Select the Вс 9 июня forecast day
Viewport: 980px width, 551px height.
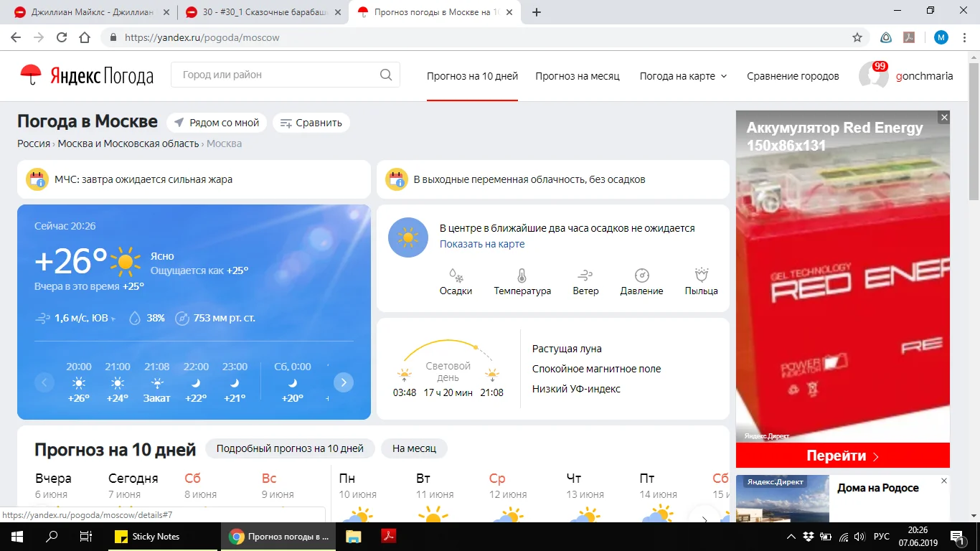(278, 486)
